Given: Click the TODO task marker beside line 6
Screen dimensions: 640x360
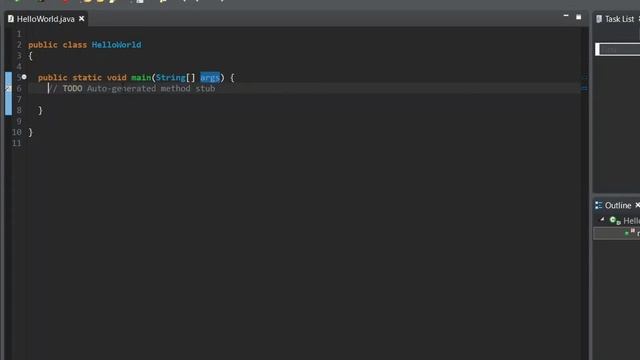Looking at the screenshot, I should (8, 88).
